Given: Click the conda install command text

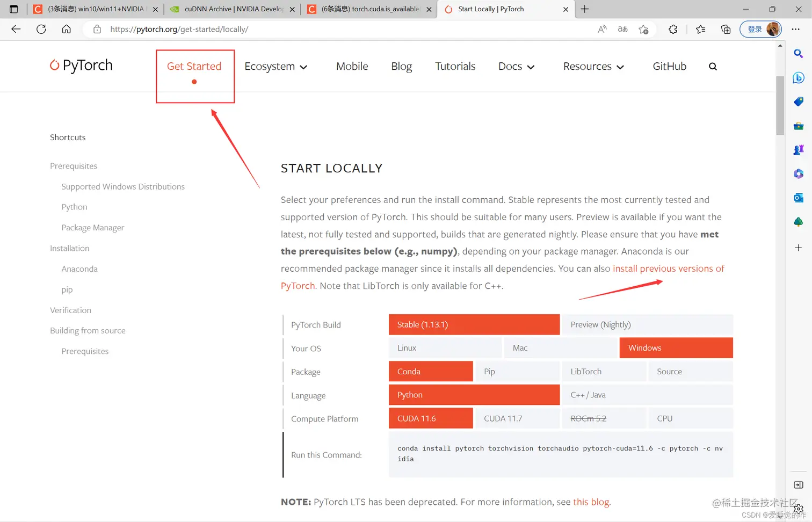Looking at the screenshot, I should (560, 453).
